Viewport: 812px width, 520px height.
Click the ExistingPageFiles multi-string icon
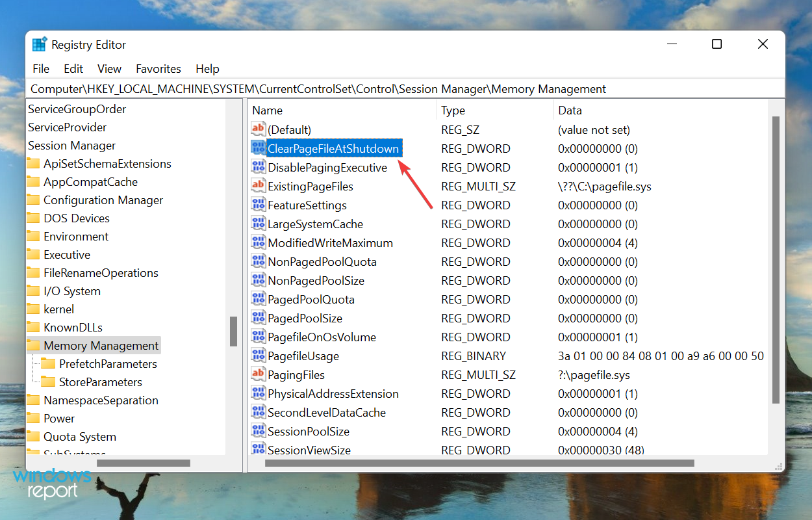(258, 186)
